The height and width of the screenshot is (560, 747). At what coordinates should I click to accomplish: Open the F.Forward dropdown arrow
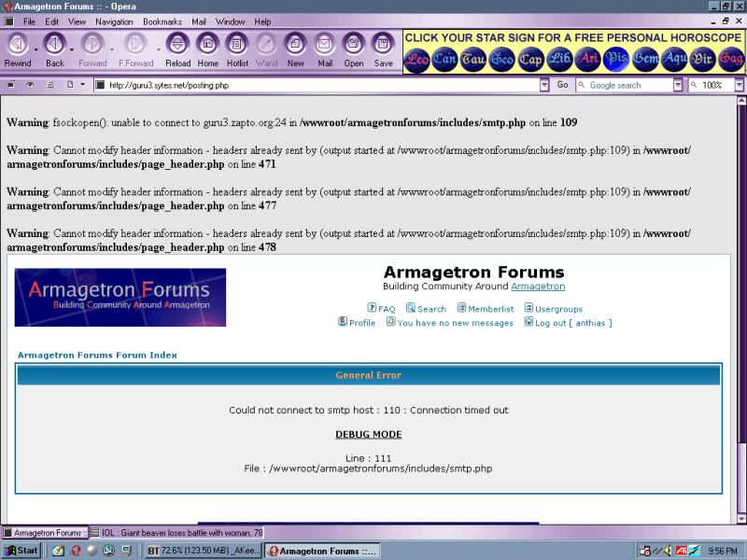159,49
